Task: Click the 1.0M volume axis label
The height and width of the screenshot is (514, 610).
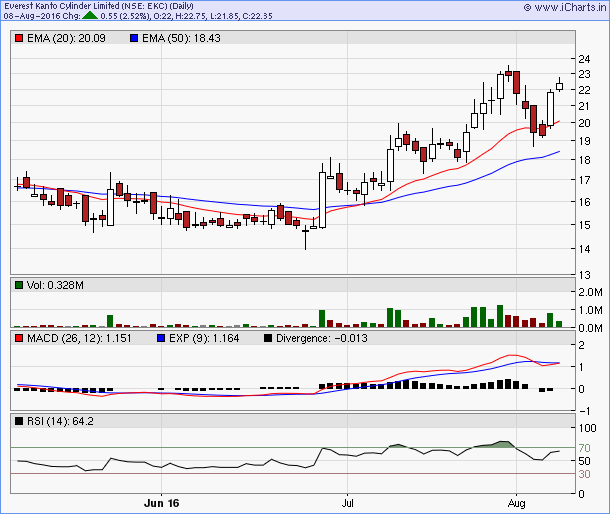Action: click(x=591, y=310)
